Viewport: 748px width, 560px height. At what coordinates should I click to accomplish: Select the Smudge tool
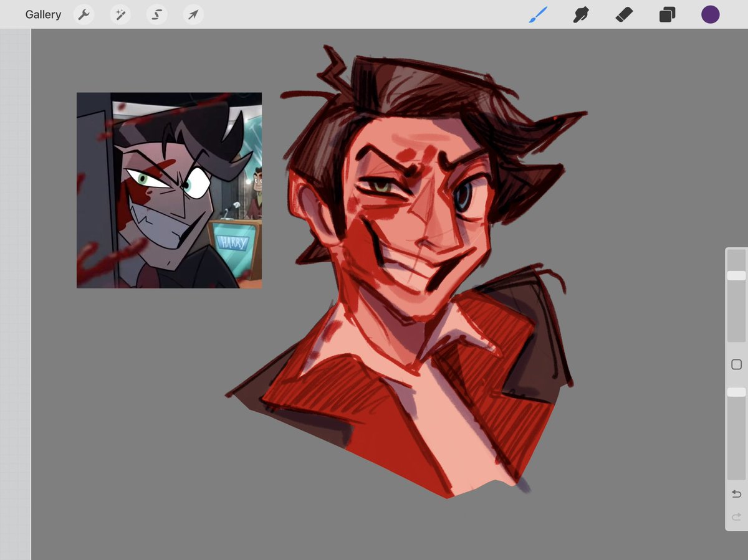pos(581,15)
